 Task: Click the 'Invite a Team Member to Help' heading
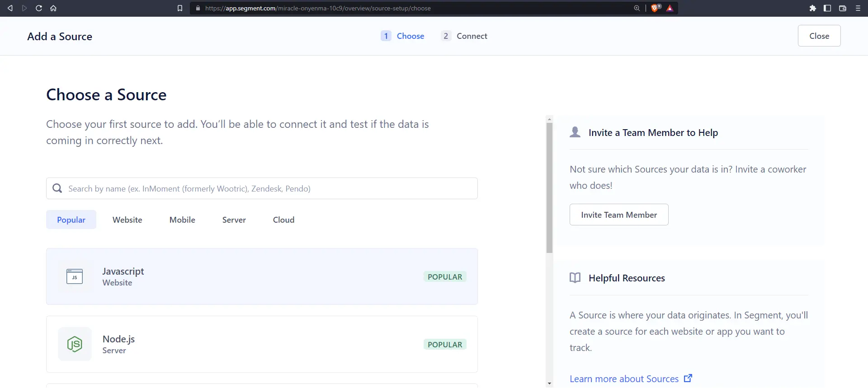coord(653,132)
